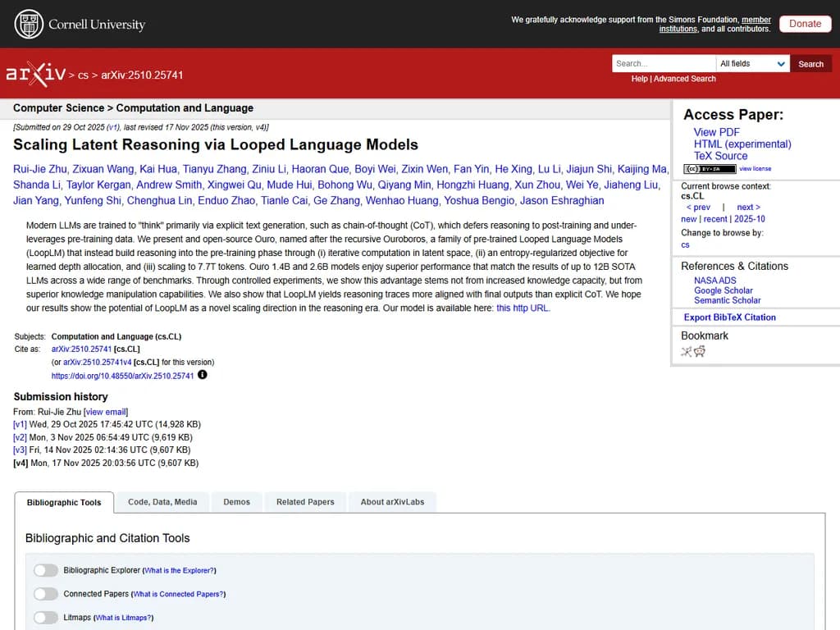Click into the Search input field
The image size is (840, 630).
click(x=663, y=64)
